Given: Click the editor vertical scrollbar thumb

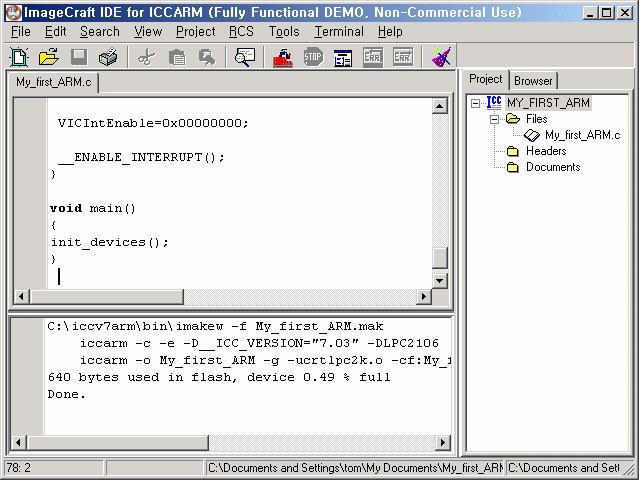Looking at the screenshot, I should (440, 258).
